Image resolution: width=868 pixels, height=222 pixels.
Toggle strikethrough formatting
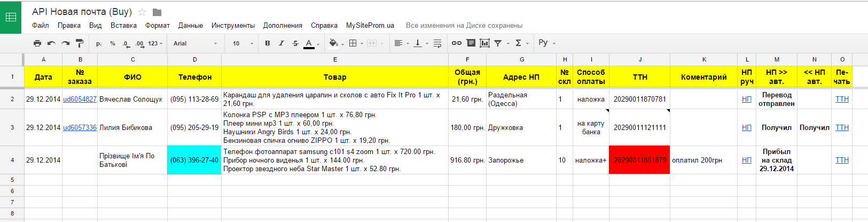pos(295,43)
